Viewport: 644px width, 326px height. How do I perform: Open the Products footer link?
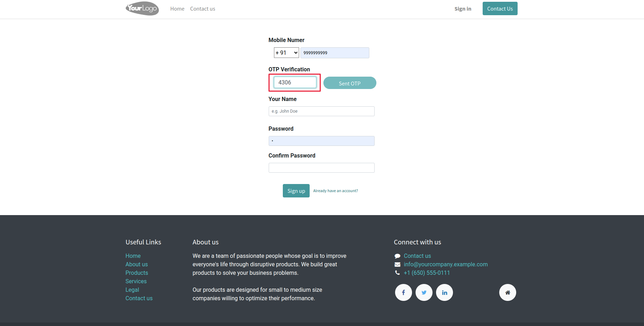coord(137,273)
